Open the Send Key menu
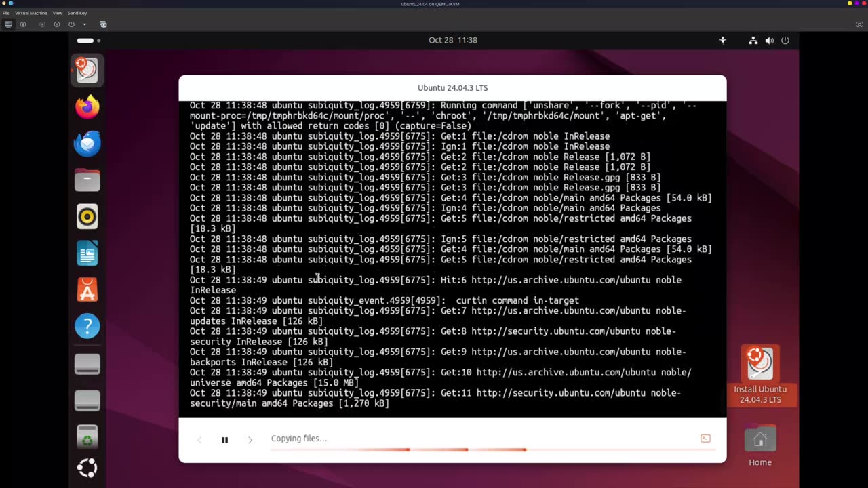868x488 pixels. click(77, 13)
